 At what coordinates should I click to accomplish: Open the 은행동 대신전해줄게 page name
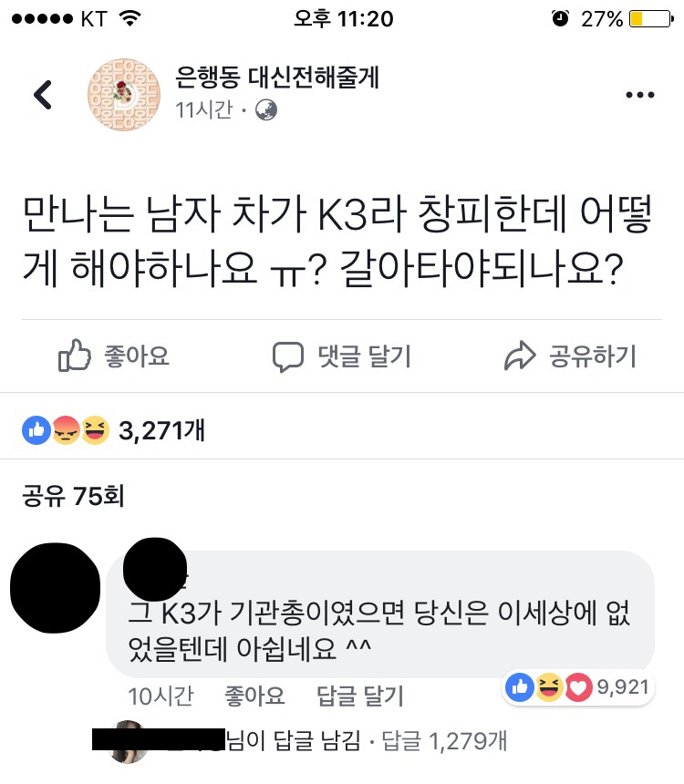point(276,77)
